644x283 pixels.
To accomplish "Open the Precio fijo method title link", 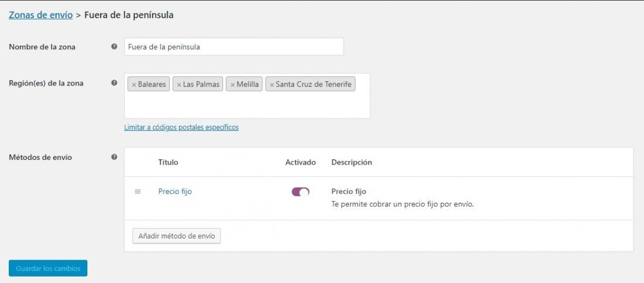I will point(175,191).
